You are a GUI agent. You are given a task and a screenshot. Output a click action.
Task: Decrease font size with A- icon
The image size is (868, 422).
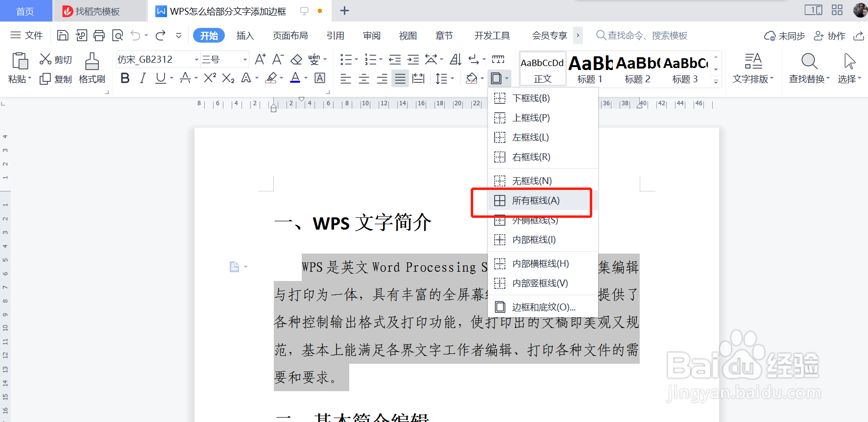tap(278, 59)
